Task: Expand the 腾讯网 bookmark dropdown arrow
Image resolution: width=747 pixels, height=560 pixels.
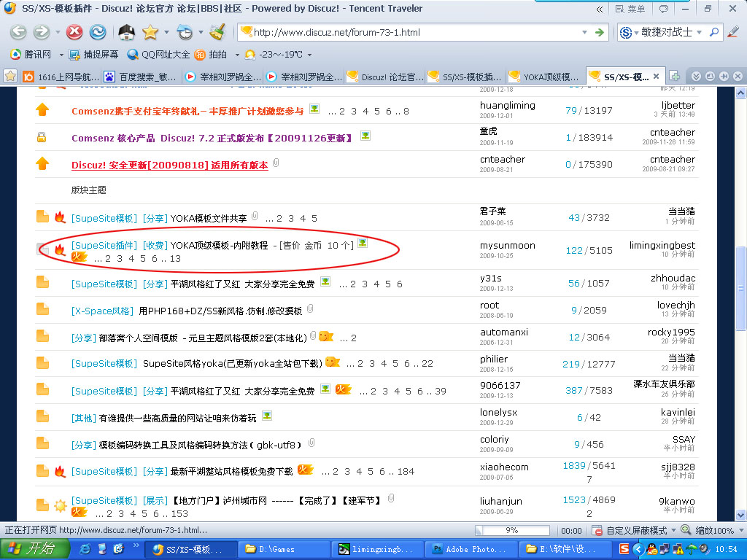Action: pyautogui.click(x=61, y=55)
